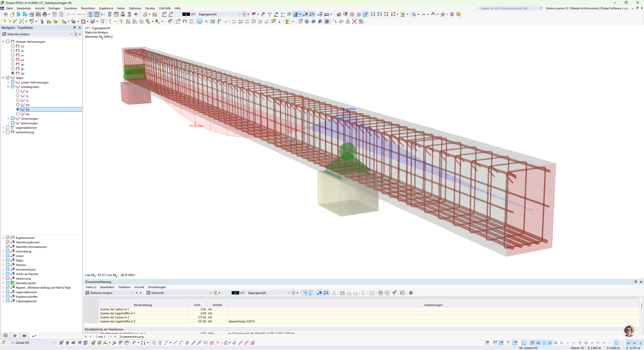644x350 pixels.
Task: Click the Print icon in toolbar
Action: [x=45, y=14]
